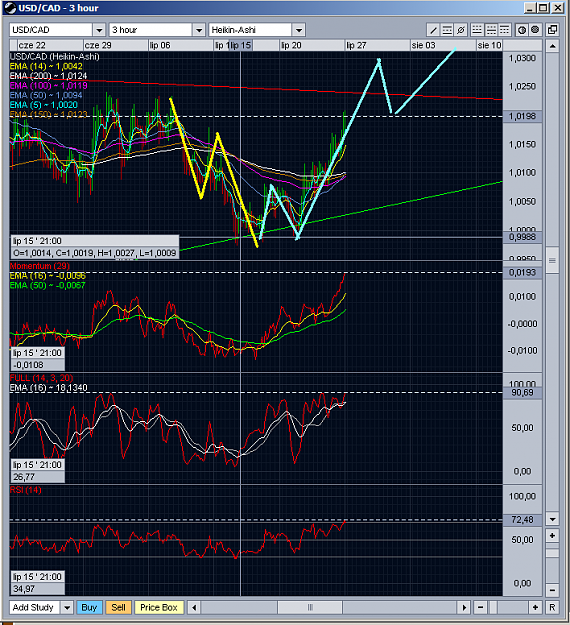
Task: Choose the second grid line style icon
Action: pos(491,30)
